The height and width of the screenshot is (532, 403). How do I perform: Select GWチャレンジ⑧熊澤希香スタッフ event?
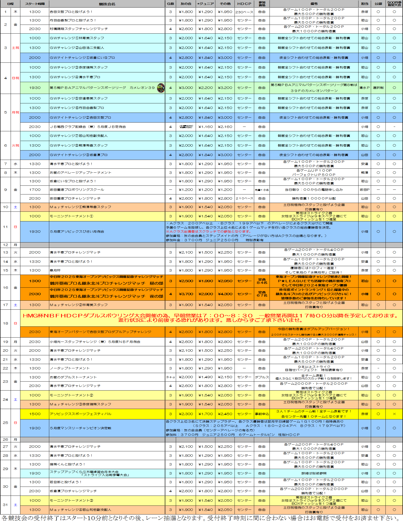point(79,145)
